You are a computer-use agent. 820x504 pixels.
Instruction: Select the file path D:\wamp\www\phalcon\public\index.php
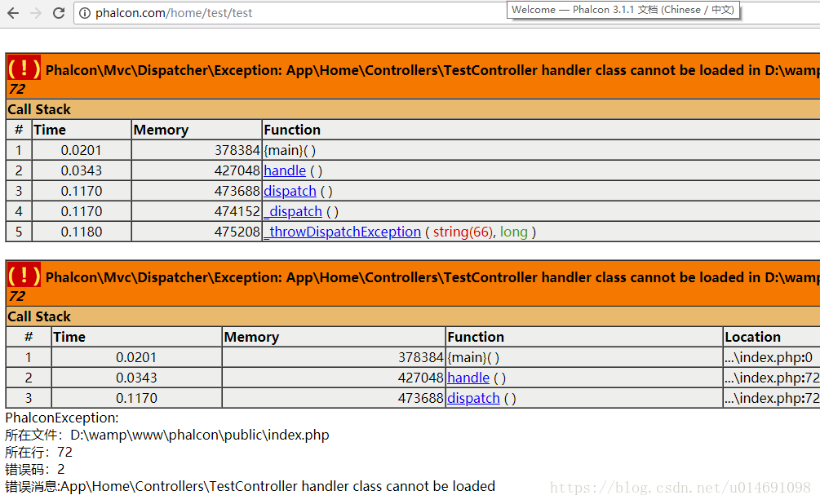[x=200, y=435]
